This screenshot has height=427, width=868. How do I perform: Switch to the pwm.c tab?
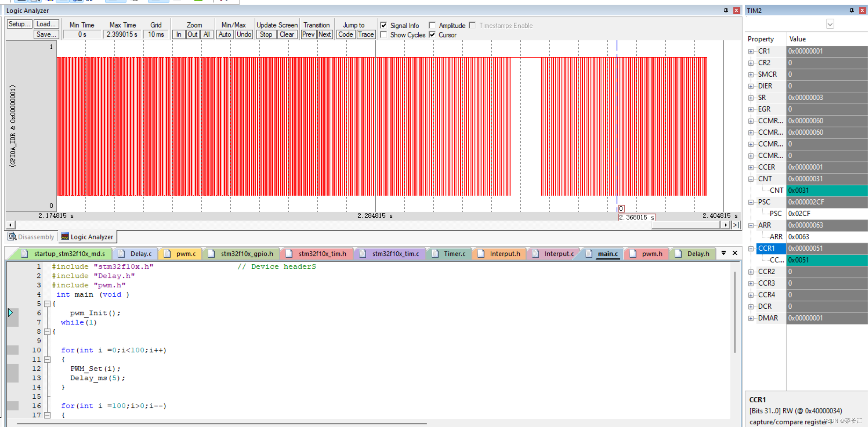click(185, 254)
